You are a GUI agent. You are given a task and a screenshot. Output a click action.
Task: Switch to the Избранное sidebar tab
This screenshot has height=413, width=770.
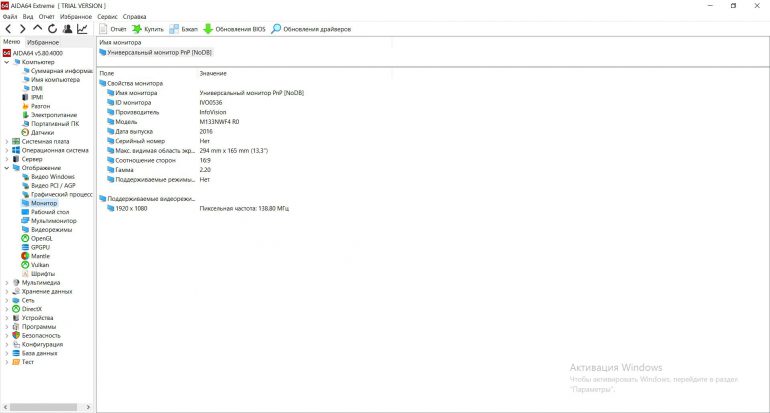(43, 42)
